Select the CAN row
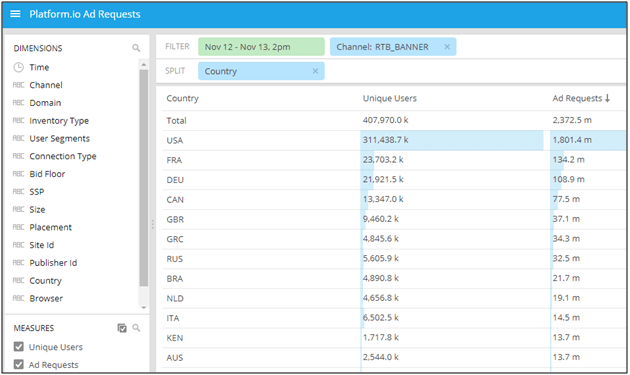Screen dimensions: 630x375 coord(394,199)
